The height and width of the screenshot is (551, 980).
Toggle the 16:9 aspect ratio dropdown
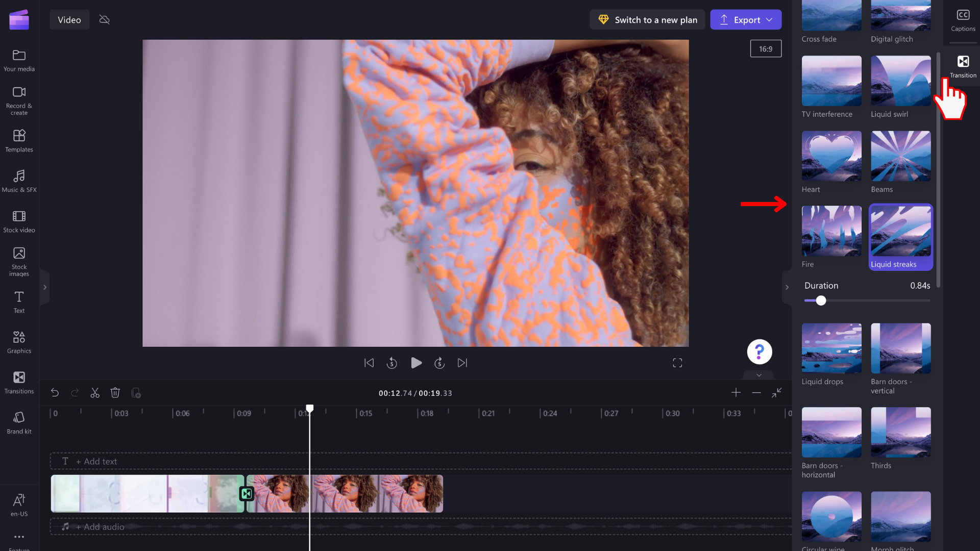(765, 48)
